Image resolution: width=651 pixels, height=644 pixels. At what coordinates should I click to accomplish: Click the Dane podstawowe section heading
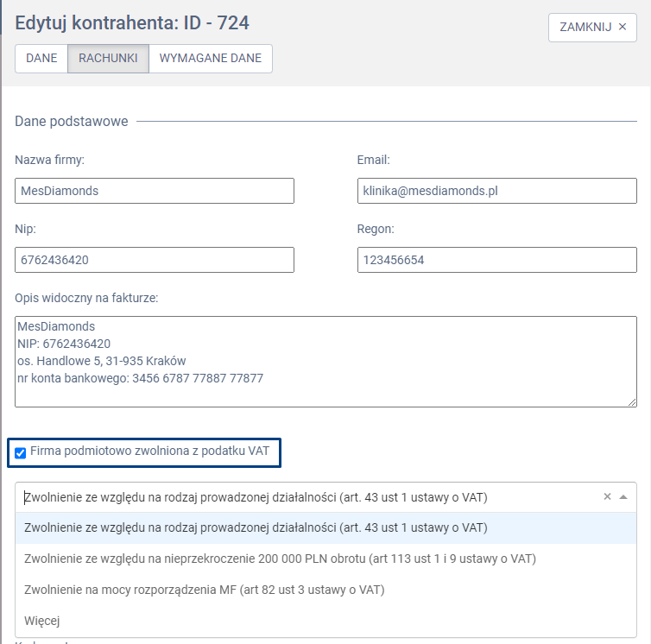coord(72,122)
